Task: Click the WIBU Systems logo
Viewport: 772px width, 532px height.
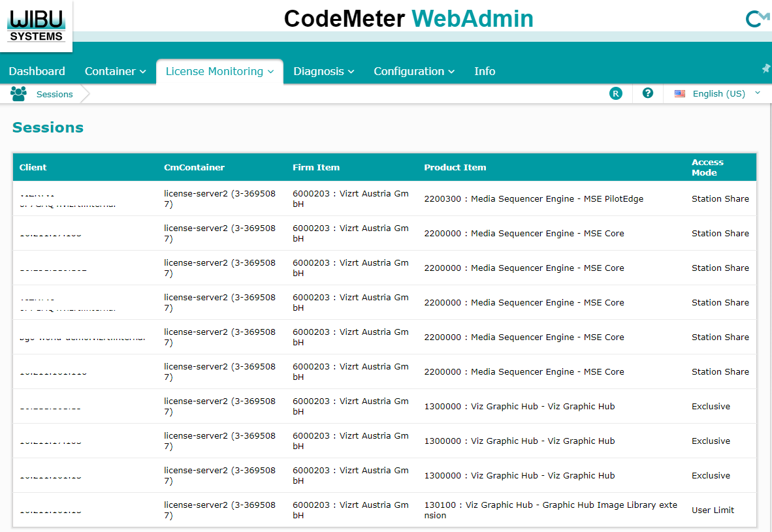Action: (37, 25)
